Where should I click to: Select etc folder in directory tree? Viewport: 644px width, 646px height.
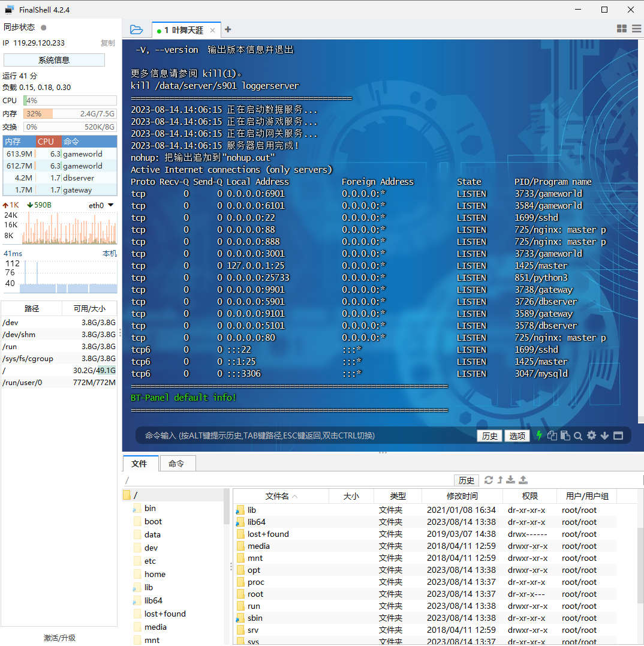coord(150,561)
